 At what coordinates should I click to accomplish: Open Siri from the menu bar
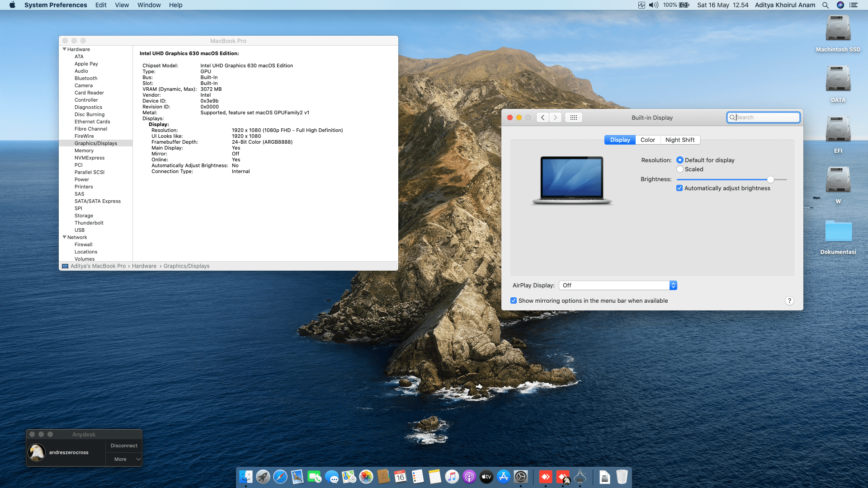click(840, 5)
